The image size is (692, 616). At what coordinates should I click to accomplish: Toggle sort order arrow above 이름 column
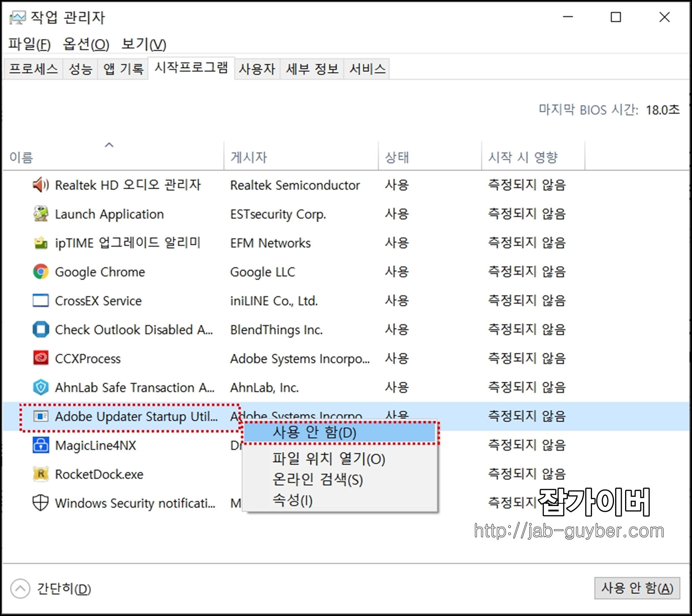109,145
